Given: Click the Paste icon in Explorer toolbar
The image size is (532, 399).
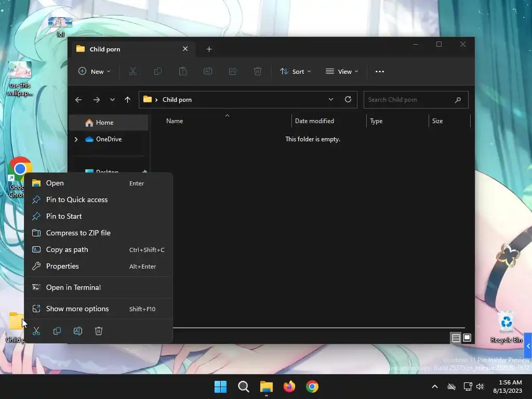Looking at the screenshot, I should pyautogui.click(x=183, y=72).
